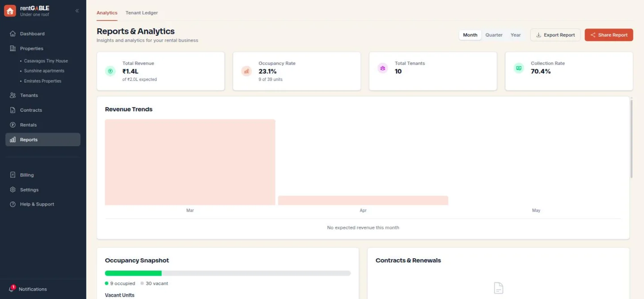The height and width of the screenshot is (299, 644).
Task: Navigate to Rentals label
Action: click(x=28, y=125)
